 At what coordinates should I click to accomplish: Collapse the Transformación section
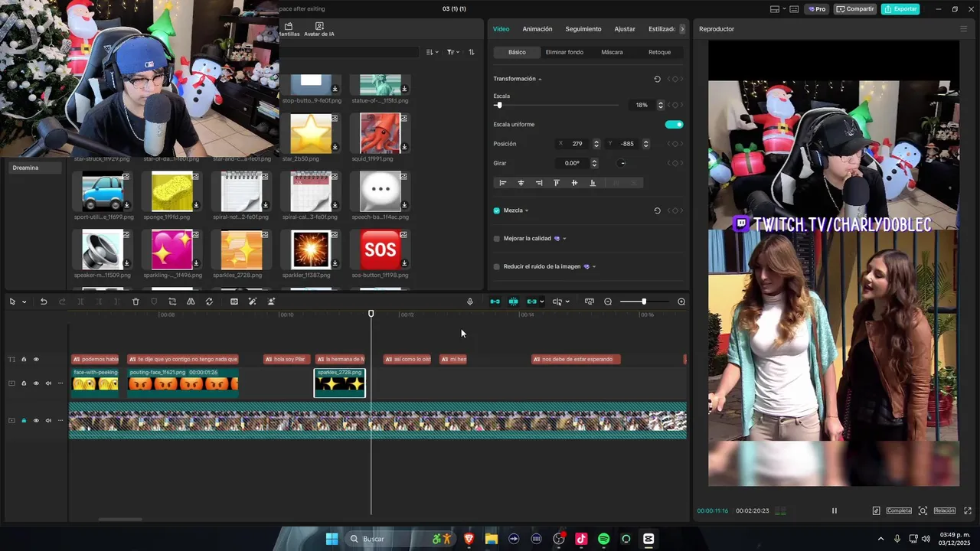pyautogui.click(x=540, y=79)
